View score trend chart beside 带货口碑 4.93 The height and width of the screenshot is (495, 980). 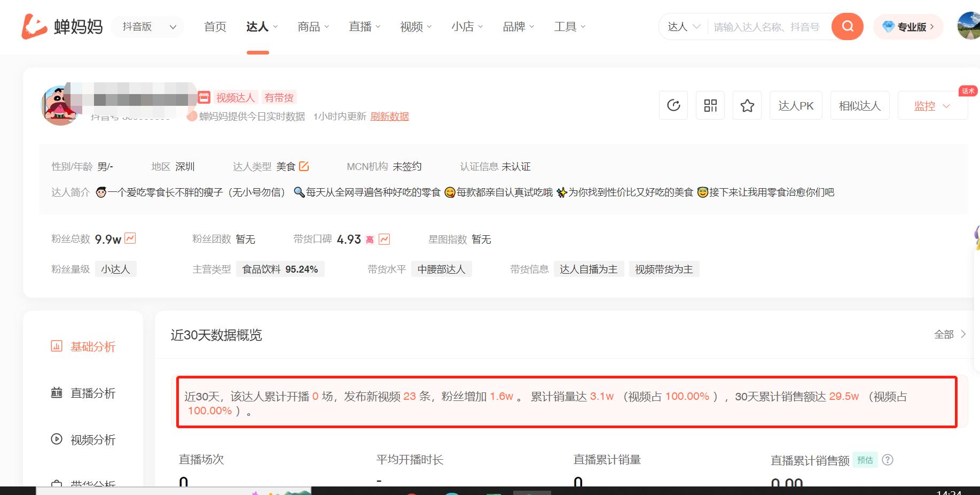(x=383, y=239)
